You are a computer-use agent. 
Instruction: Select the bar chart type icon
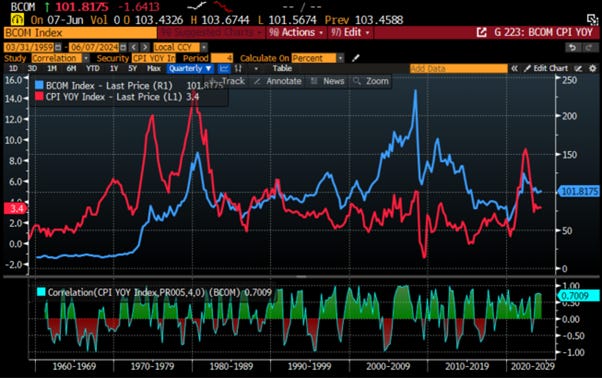(x=238, y=69)
